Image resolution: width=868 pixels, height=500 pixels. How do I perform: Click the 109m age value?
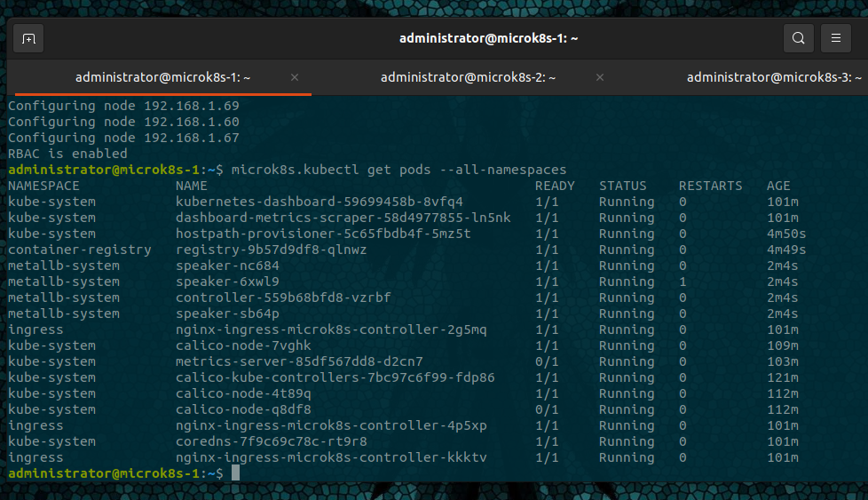782,346
